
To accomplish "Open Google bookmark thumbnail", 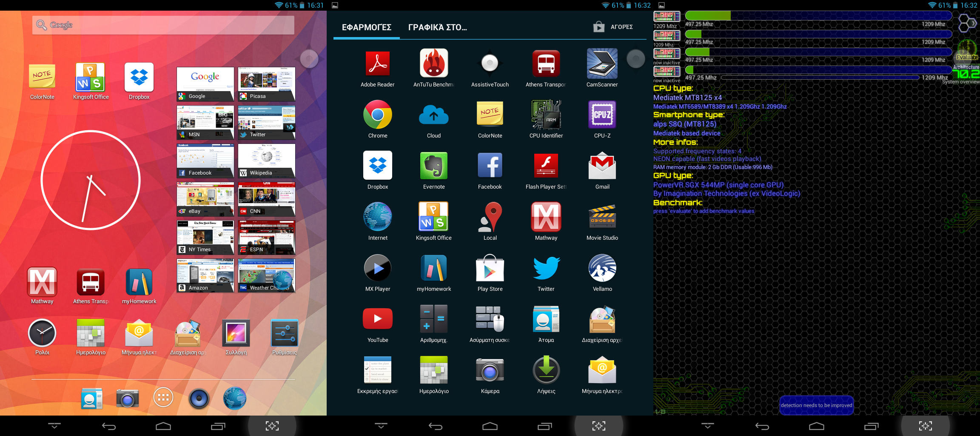I will pyautogui.click(x=205, y=84).
